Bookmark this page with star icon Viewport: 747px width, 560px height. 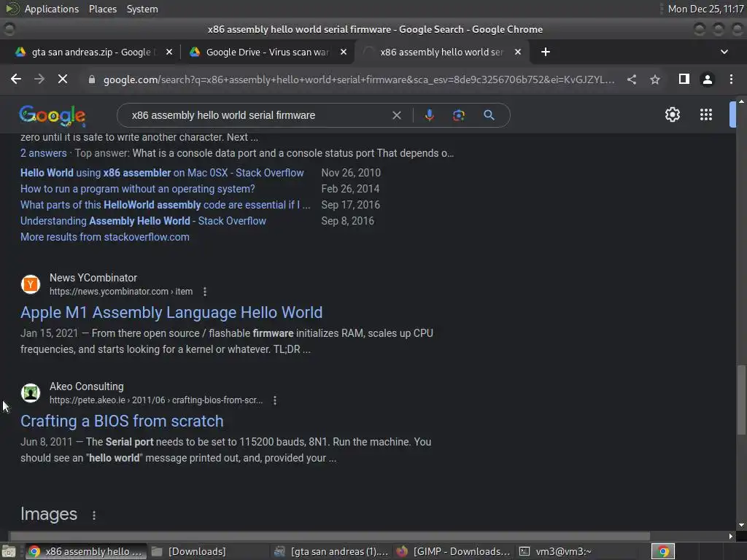point(655,79)
